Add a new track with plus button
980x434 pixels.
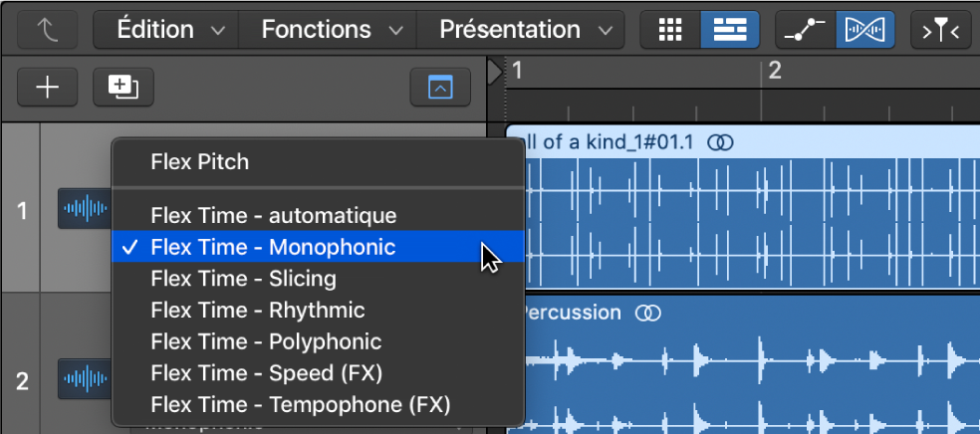pos(48,88)
